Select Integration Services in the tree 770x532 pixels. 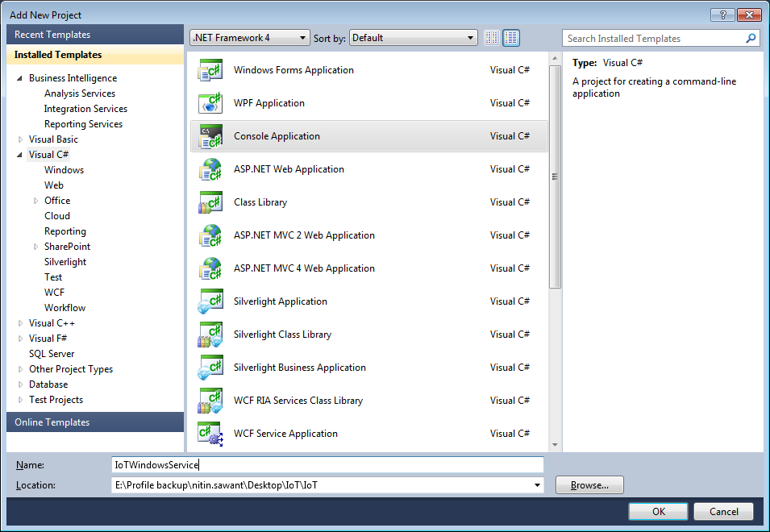(x=85, y=109)
